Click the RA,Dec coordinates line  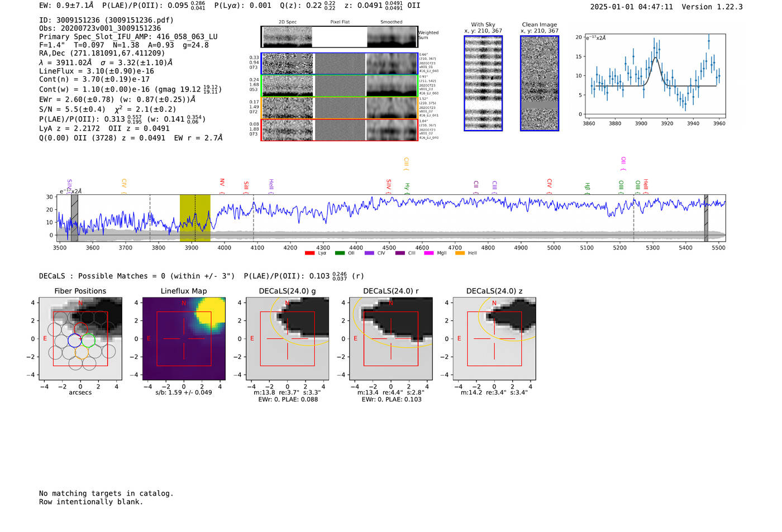pyautogui.click(x=102, y=53)
